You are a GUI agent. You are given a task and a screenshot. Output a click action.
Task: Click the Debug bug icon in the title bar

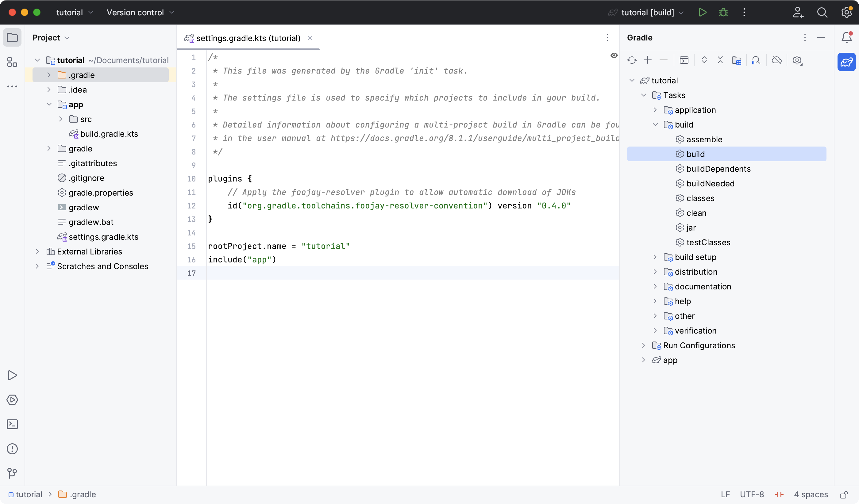point(723,13)
